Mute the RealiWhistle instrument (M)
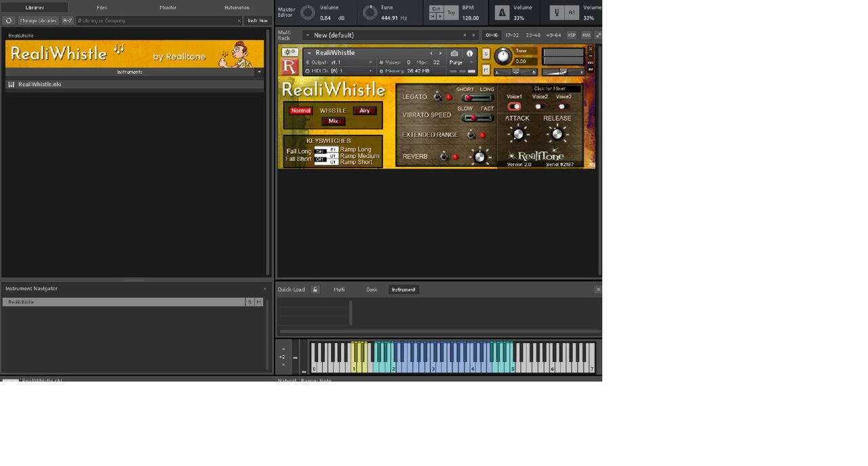The width and height of the screenshot is (868, 466). (x=486, y=69)
